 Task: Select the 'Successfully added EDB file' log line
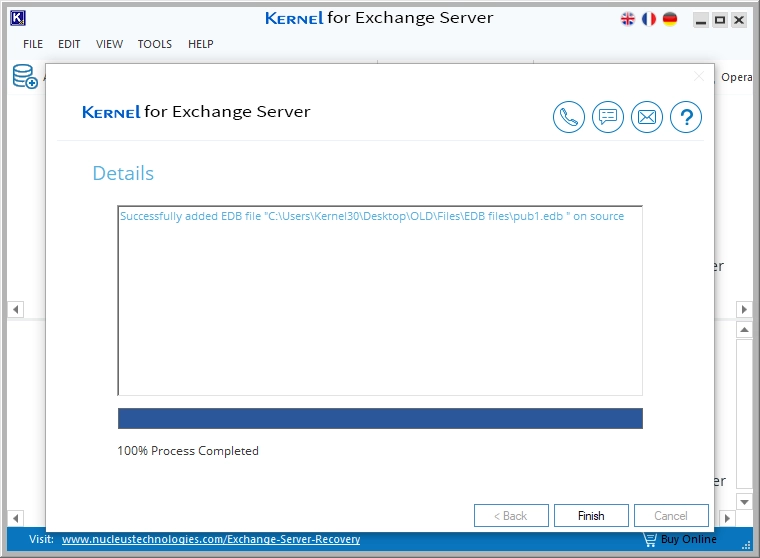tap(372, 216)
